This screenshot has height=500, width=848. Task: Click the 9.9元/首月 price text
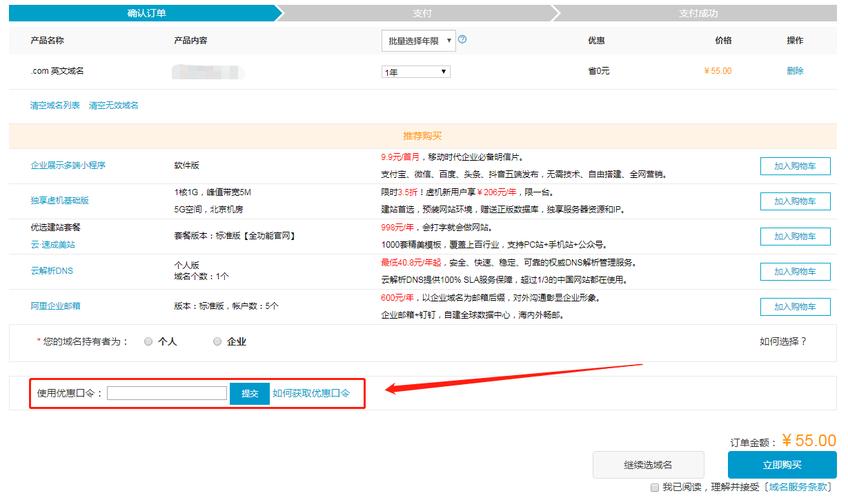(400, 157)
